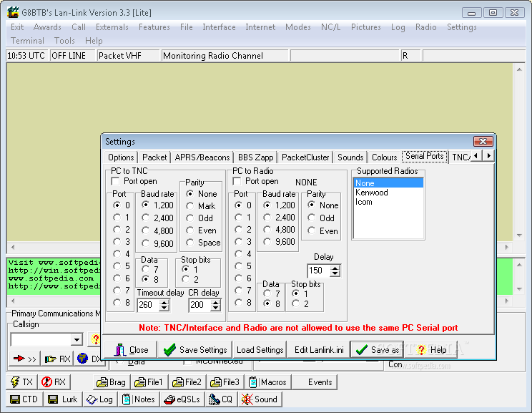532x413 pixels.
Task: Increase PC to Radio Delay value
Action: (x=335, y=268)
